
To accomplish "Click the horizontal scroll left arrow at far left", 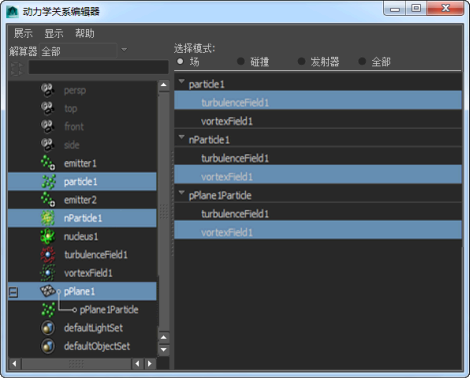I will [14, 364].
